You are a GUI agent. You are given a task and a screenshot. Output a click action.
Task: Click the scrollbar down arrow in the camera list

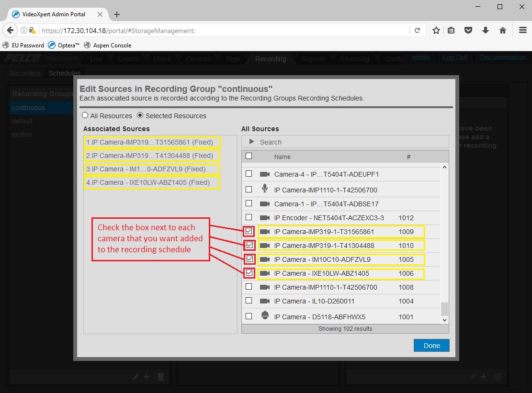(444, 320)
